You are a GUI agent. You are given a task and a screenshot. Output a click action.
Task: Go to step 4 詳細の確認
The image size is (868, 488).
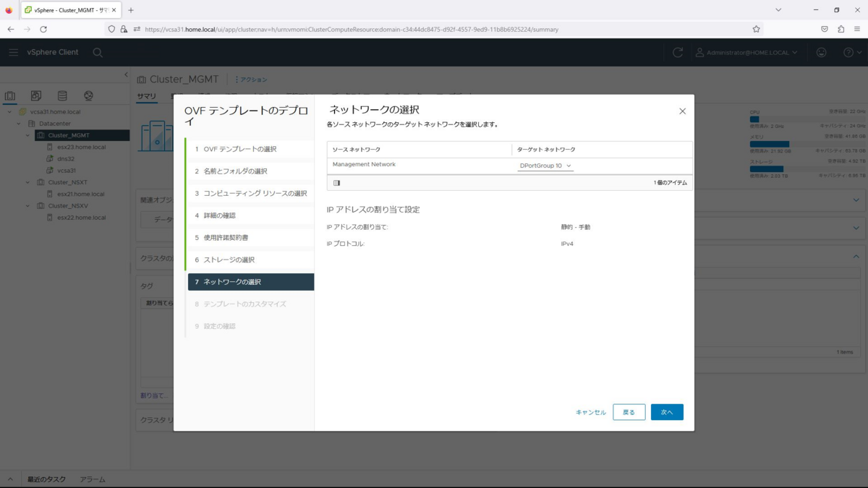[250, 215]
